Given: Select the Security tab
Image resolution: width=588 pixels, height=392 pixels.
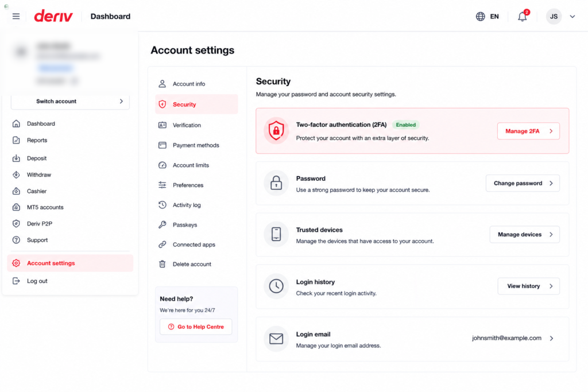Looking at the screenshot, I should [196, 104].
